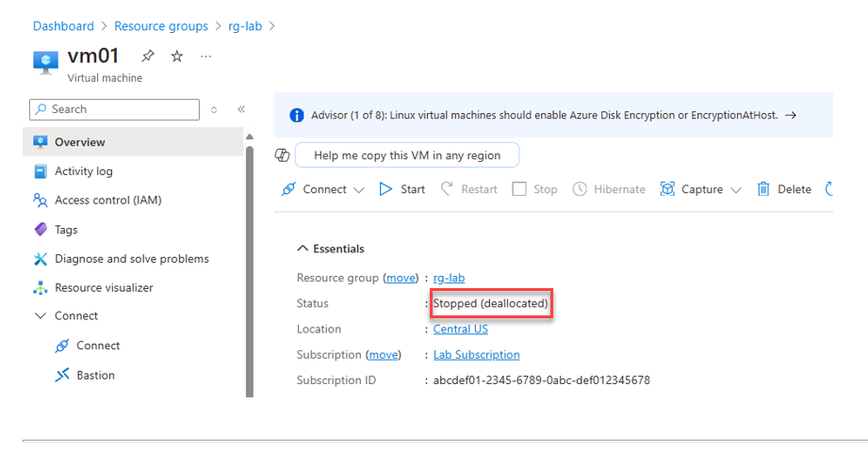Click the Bastion icon in the side menu
Image resolution: width=868 pixels, height=467 pixels.
click(x=62, y=375)
